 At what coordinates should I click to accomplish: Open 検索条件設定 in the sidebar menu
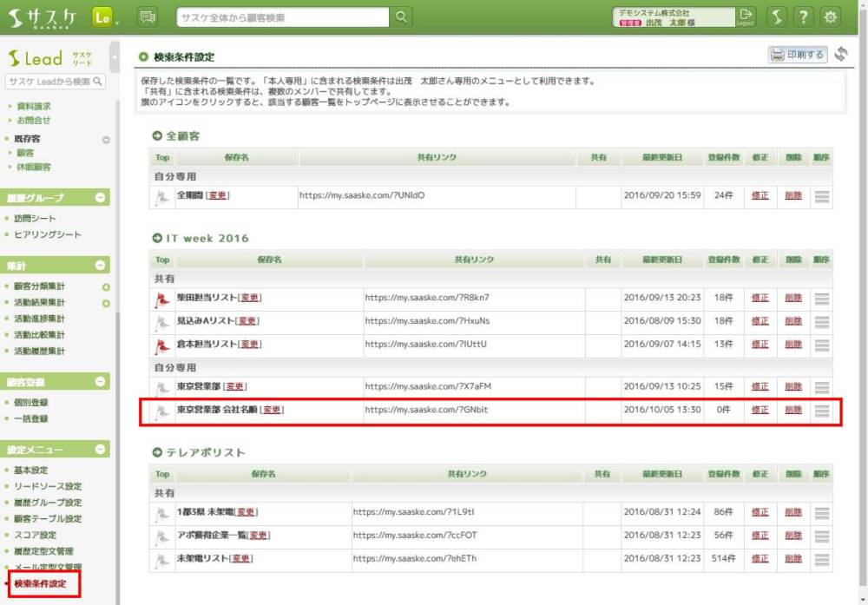click(40, 584)
